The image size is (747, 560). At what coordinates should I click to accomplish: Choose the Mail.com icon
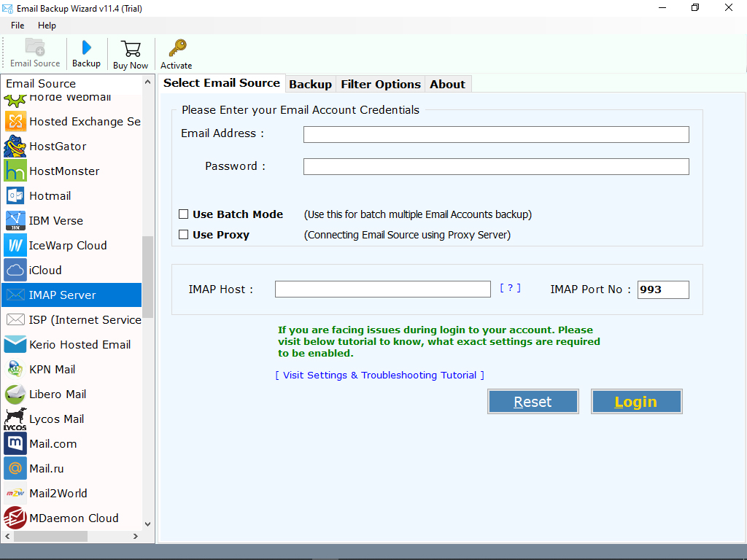click(15, 443)
